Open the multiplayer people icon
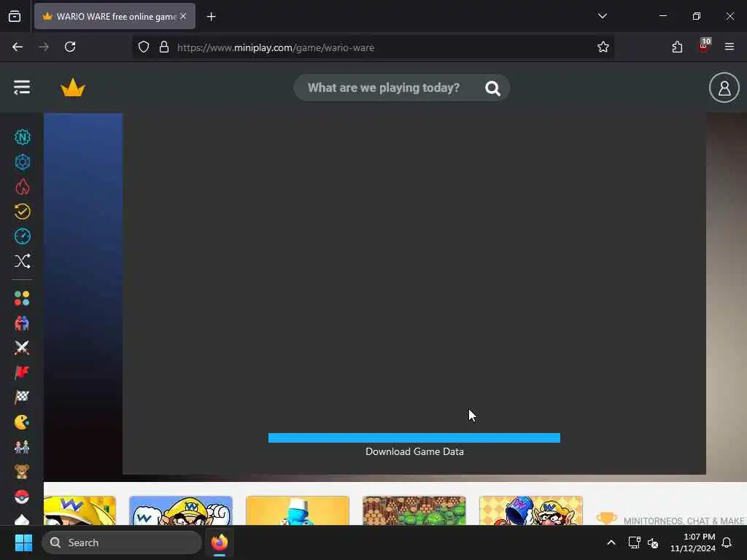 (22, 323)
